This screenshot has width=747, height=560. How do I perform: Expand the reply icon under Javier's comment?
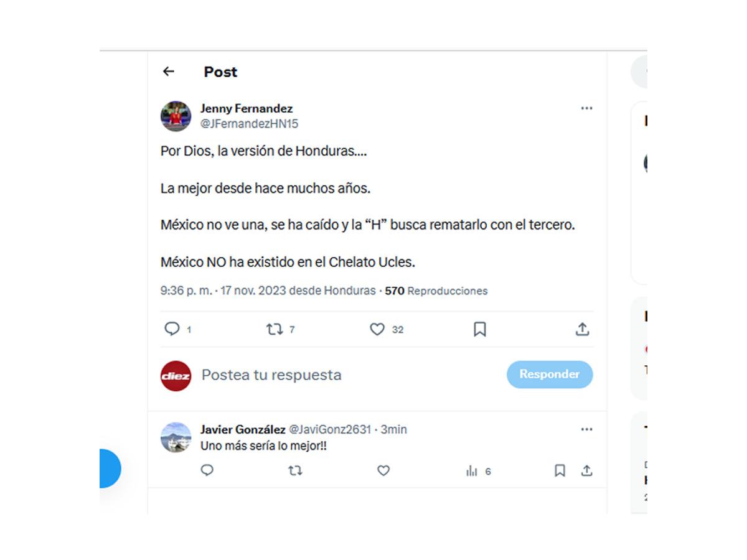pyautogui.click(x=207, y=471)
